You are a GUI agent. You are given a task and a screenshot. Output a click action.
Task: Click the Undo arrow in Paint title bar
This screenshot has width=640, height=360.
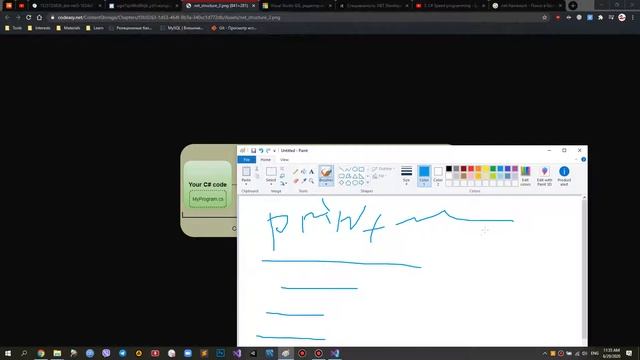(261, 151)
